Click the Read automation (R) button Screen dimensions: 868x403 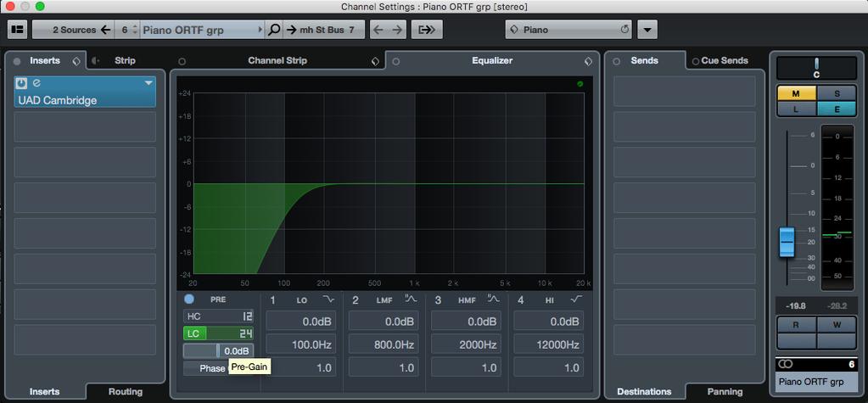[797, 325]
